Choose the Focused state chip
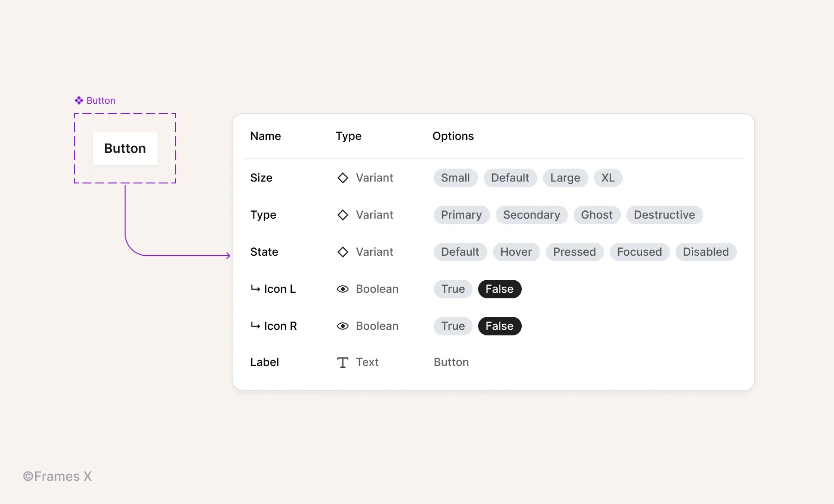Viewport: 834px width, 504px height. coord(639,252)
